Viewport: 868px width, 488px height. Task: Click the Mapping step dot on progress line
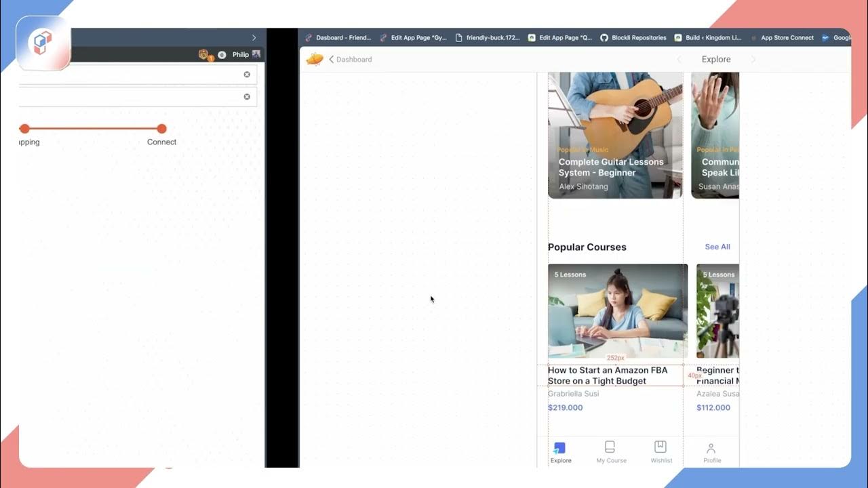point(24,129)
